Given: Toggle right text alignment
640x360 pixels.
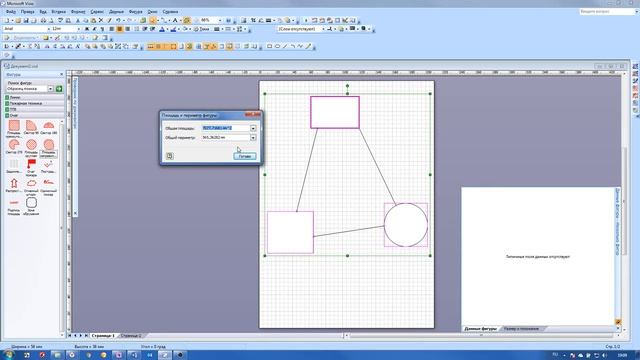Looking at the screenshot, I should (127, 29).
